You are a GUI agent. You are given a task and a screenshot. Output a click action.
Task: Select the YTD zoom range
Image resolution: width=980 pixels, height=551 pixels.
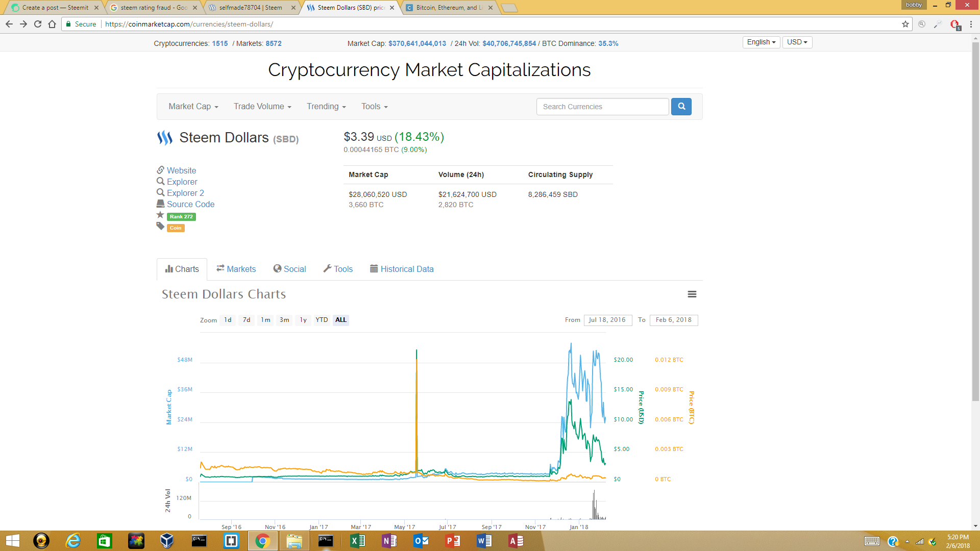pos(322,320)
